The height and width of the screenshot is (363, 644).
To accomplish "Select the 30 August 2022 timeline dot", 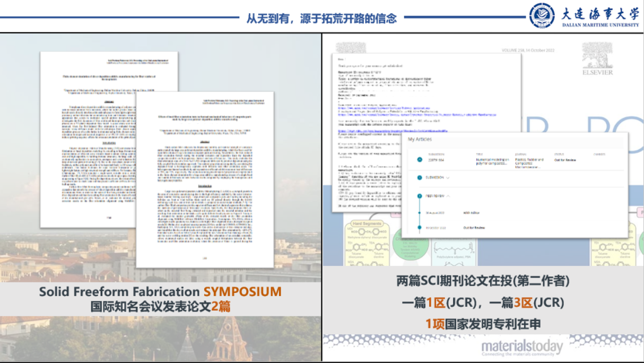I will (419, 212).
